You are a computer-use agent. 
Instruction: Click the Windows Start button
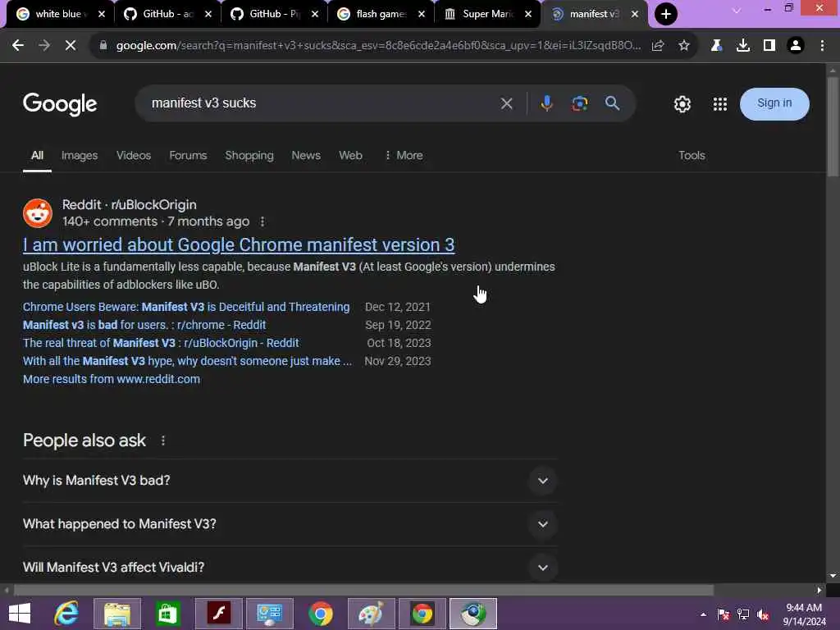[20, 614]
